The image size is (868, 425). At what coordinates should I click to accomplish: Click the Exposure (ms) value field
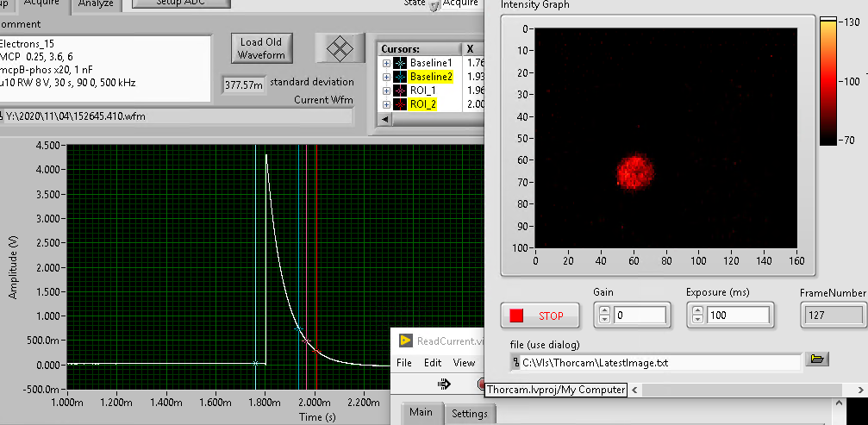[738, 316]
